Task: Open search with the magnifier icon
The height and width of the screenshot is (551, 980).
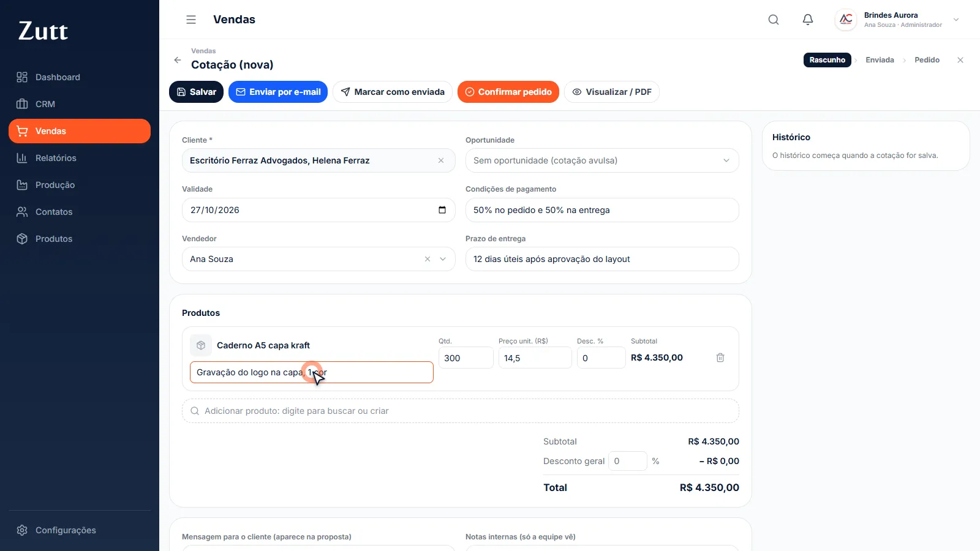Action: coord(774,20)
